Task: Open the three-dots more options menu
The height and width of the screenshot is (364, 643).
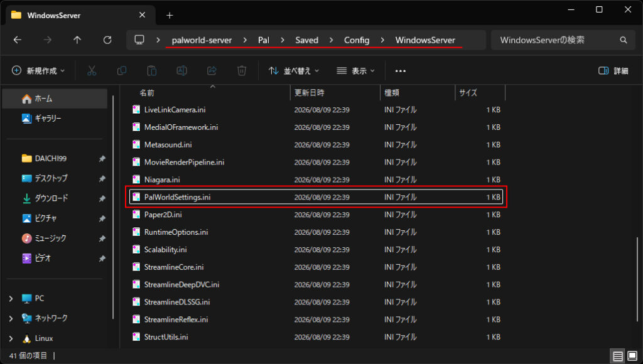Action: 400,71
